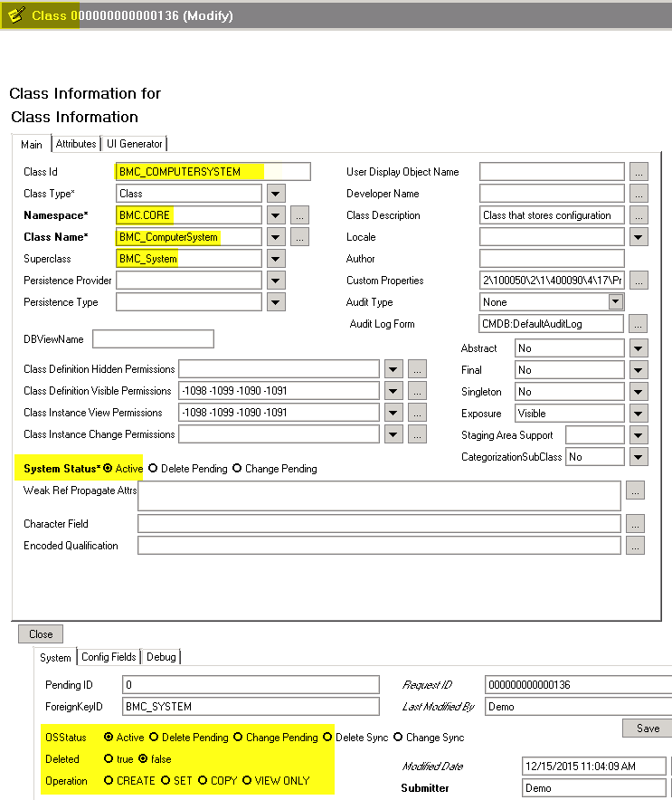
Task: Choose OSStatus Change Sync
Action: (398, 737)
